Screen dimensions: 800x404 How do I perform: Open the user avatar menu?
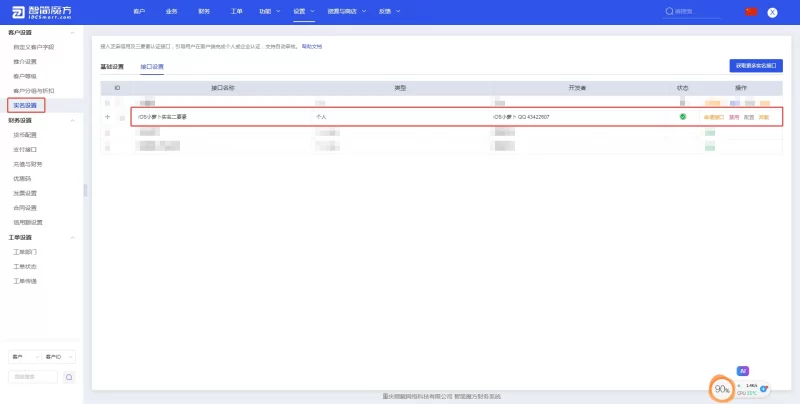tap(772, 12)
